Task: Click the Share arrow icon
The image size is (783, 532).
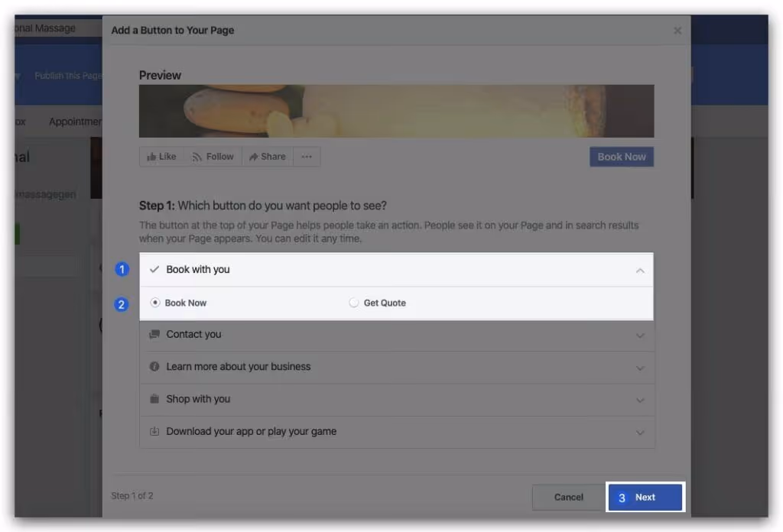Action: tap(253, 157)
